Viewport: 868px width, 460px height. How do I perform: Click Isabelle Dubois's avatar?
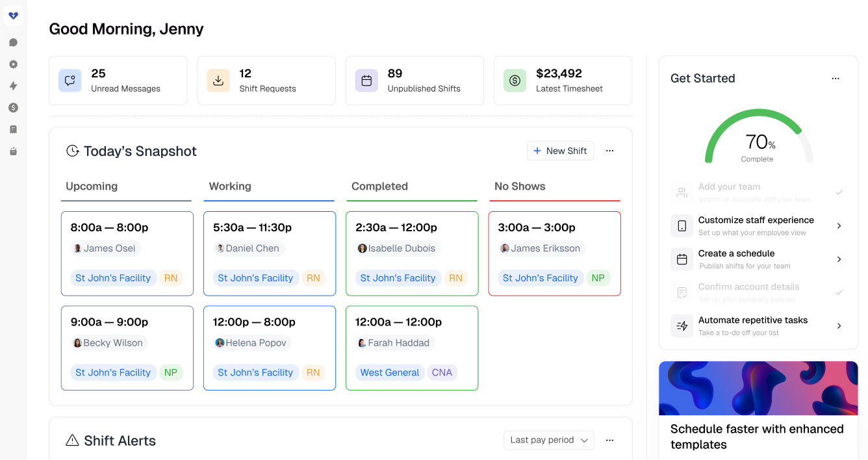(x=363, y=248)
